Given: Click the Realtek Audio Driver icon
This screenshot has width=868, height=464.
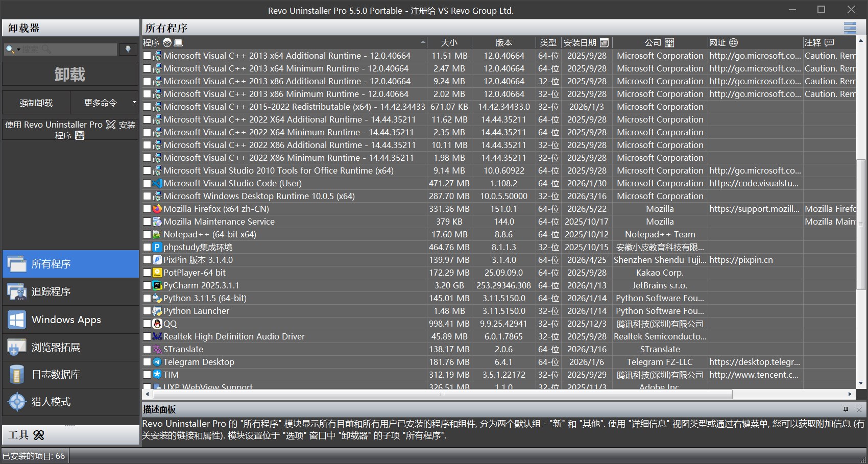Looking at the screenshot, I should pos(157,336).
